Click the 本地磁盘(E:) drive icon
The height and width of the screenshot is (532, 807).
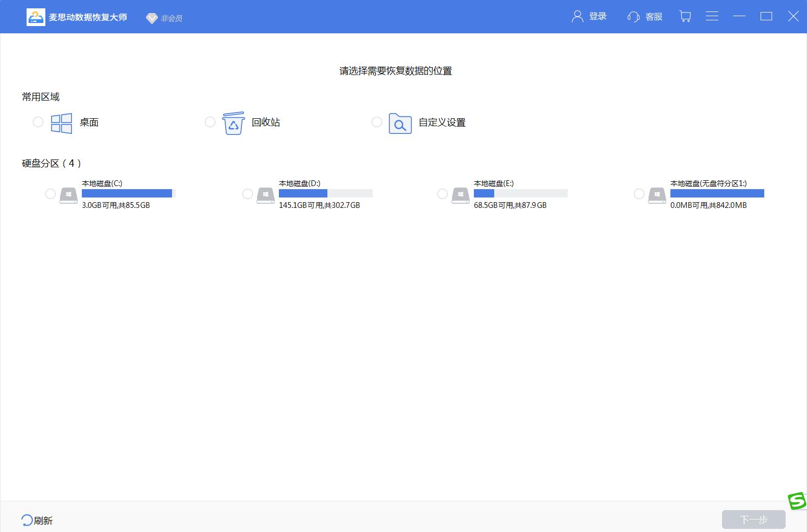coord(460,195)
